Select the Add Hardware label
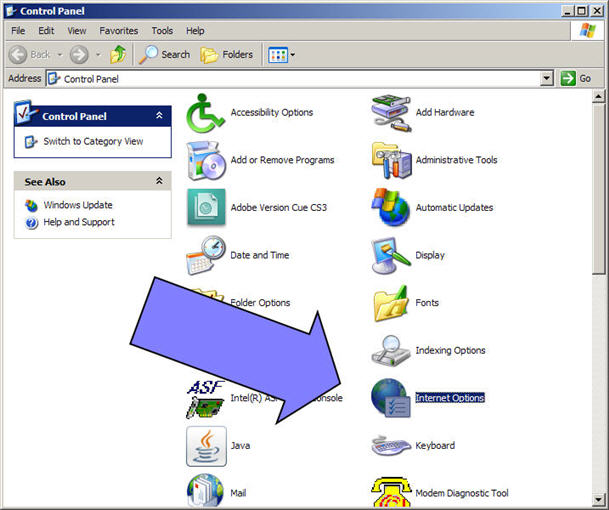The width and height of the screenshot is (609, 510). pos(445,112)
